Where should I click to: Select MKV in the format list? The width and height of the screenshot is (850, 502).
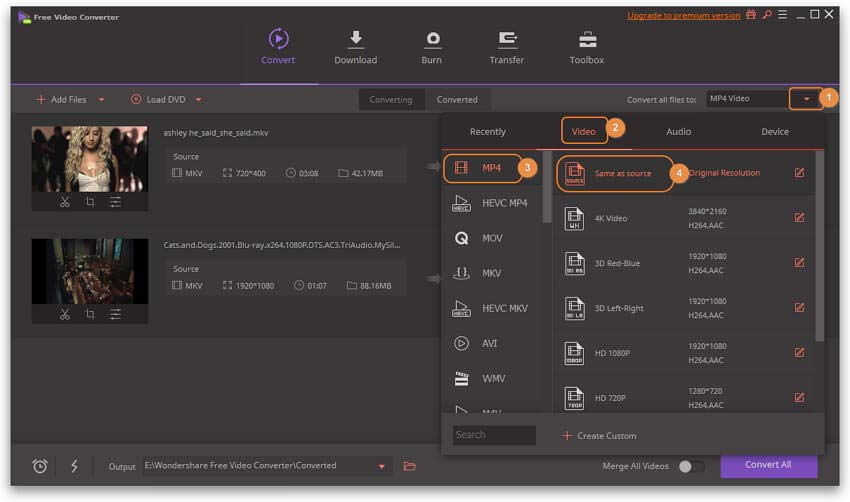[491, 273]
